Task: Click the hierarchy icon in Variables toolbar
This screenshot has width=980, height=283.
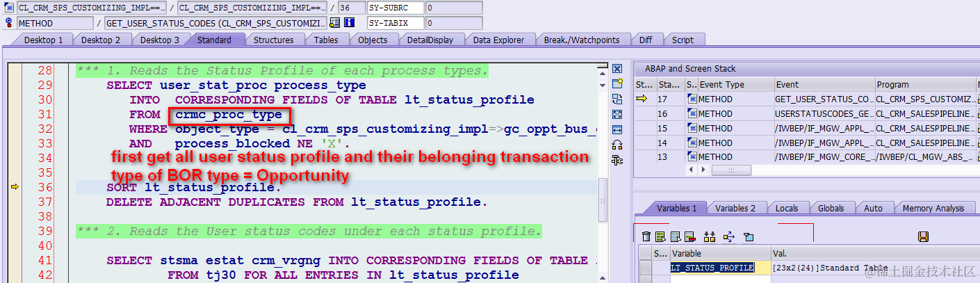Action: (710, 237)
